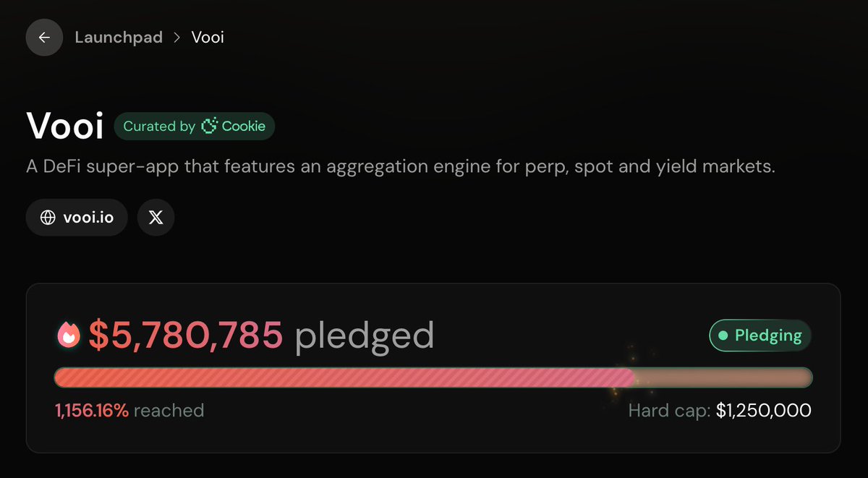Open the Launchpad breadcrumb link
This screenshot has width=868, height=478.
[119, 38]
